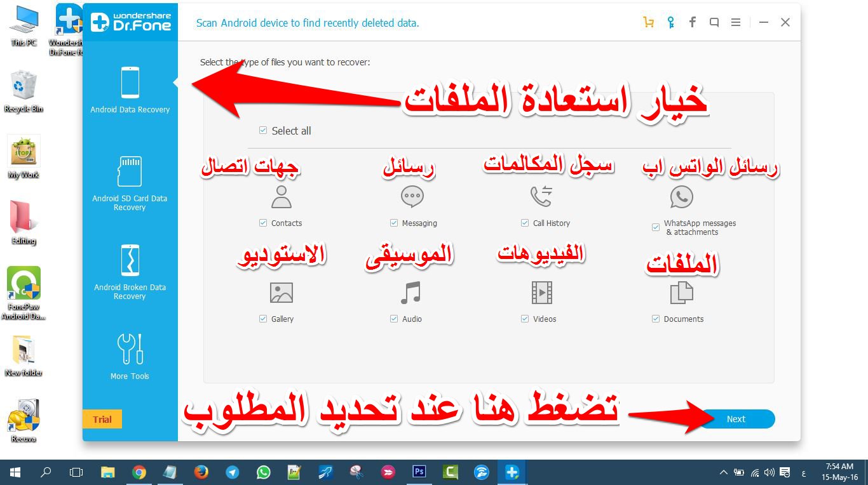Image resolution: width=868 pixels, height=485 pixels.
Task: Open More Tools in sidebar
Action: point(130,357)
